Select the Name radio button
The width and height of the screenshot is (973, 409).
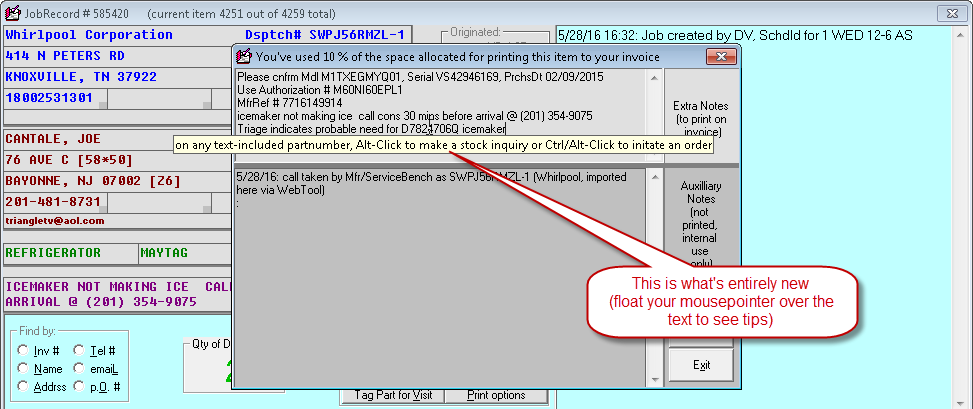[23, 369]
